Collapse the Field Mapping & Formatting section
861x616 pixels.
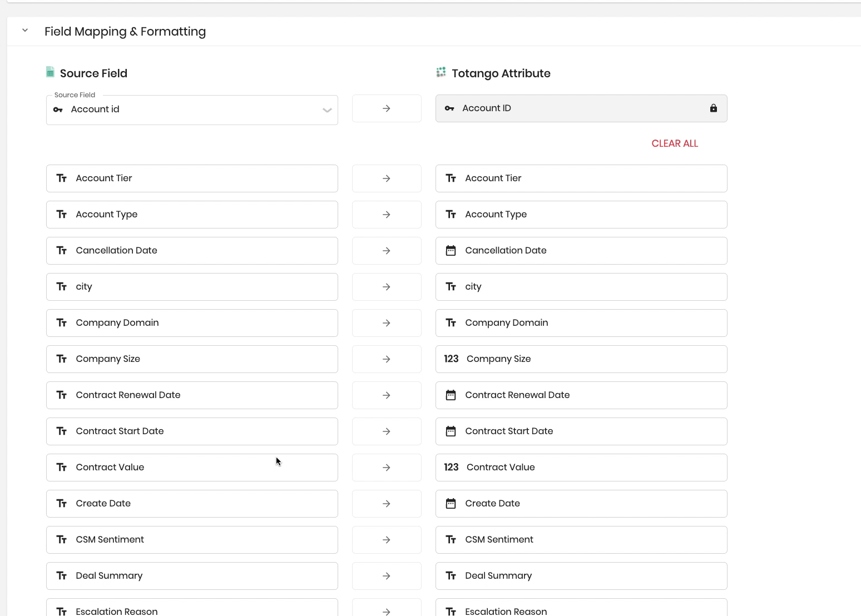[25, 31]
